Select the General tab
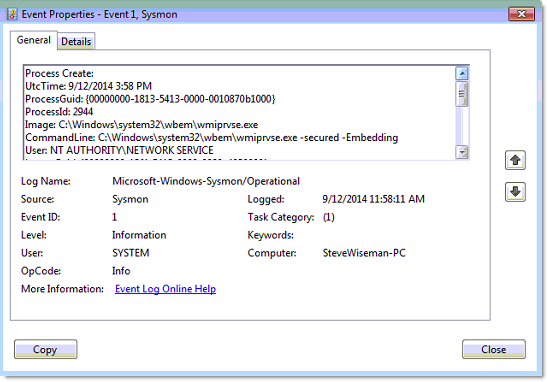548x382 pixels. pyautogui.click(x=34, y=40)
